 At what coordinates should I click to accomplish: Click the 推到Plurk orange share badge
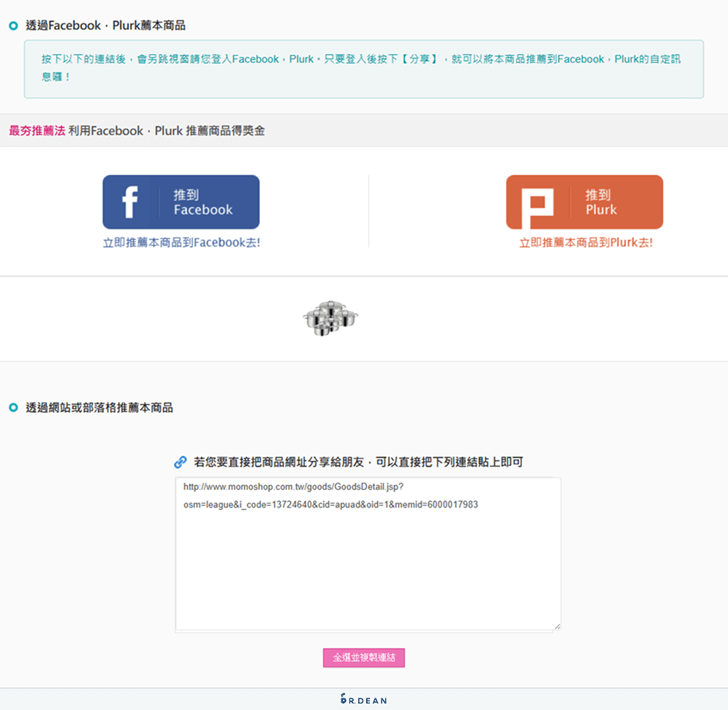click(x=585, y=202)
